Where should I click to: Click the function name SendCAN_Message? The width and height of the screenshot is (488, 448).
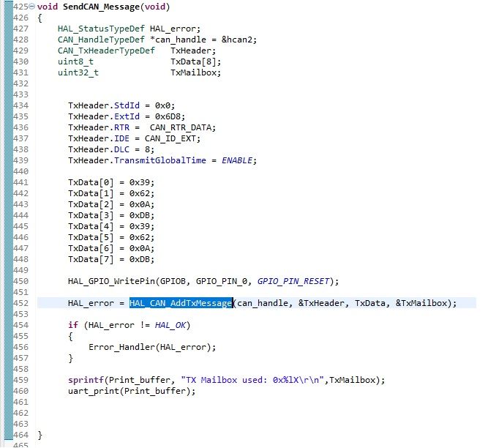(x=101, y=7)
